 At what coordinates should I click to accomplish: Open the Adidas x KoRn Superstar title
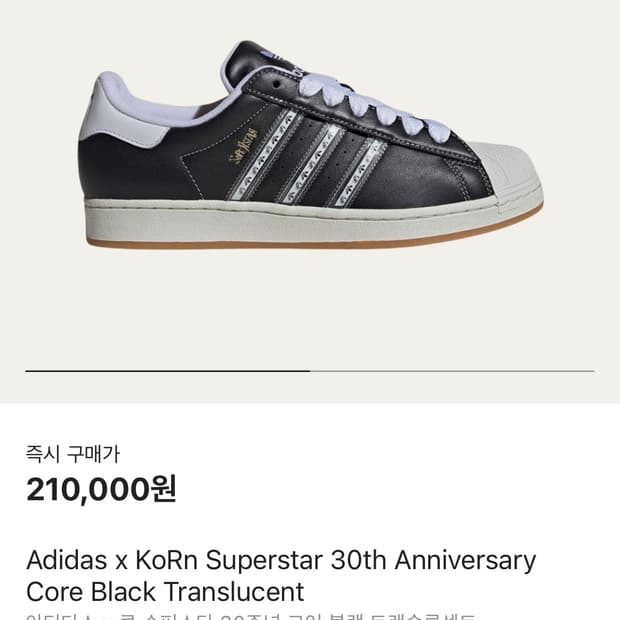pos(281,560)
